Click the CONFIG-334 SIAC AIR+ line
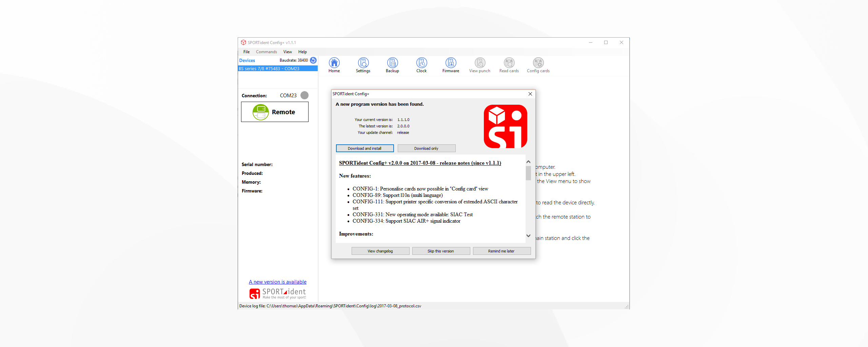 (x=407, y=221)
